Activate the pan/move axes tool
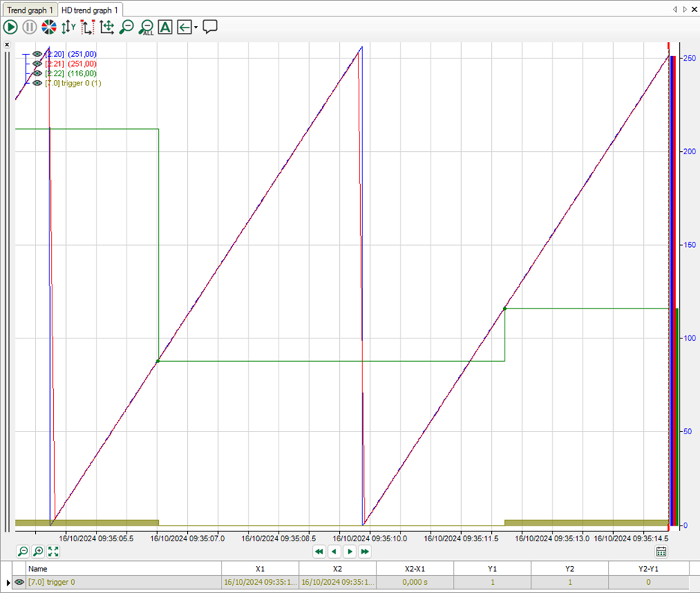The height and width of the screenshot is (593, 700). click(x=106, y=27)
